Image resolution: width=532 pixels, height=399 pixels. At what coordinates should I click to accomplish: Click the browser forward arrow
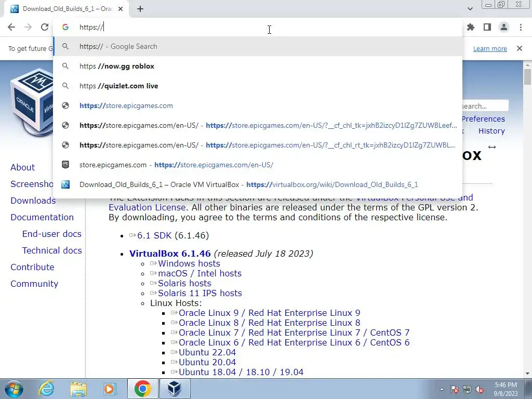[28, 27]
